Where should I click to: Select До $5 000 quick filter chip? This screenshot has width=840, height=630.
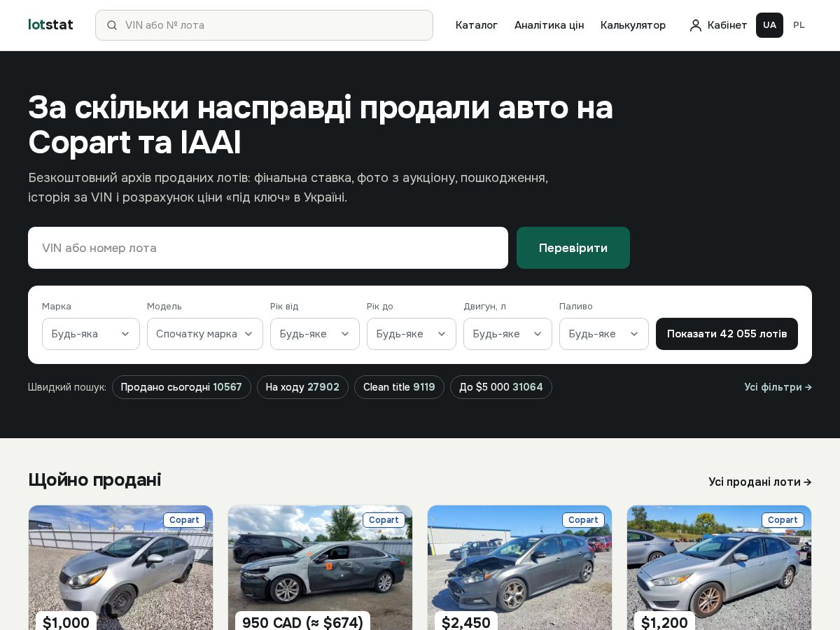[501, 387]
